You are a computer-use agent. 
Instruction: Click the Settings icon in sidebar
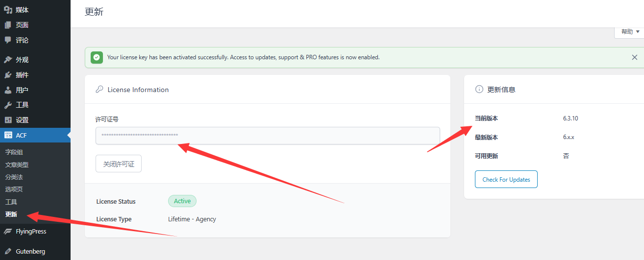tap(8, 120)
